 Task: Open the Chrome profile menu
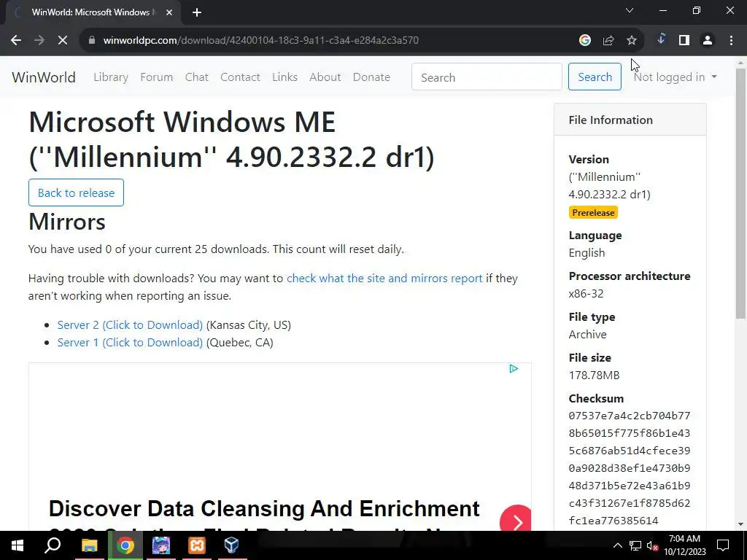(x=708, y=40)
